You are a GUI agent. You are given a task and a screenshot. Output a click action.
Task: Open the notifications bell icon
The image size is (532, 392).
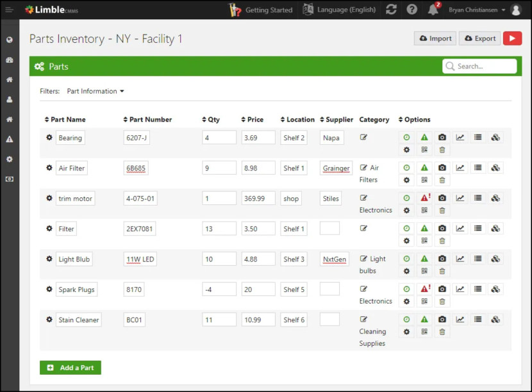(x=433, y=10)
